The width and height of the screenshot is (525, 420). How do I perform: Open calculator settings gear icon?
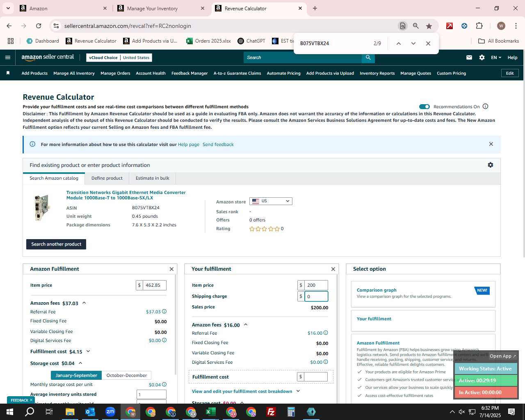[x=490, y=165]
